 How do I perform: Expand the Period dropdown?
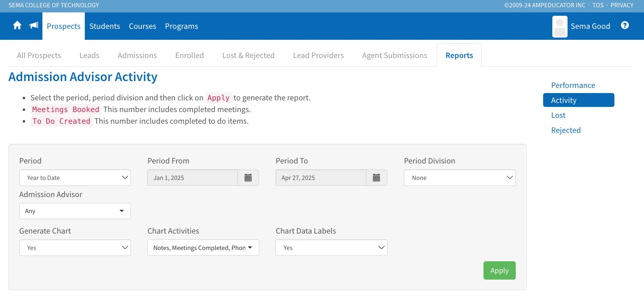pos(75,178)
